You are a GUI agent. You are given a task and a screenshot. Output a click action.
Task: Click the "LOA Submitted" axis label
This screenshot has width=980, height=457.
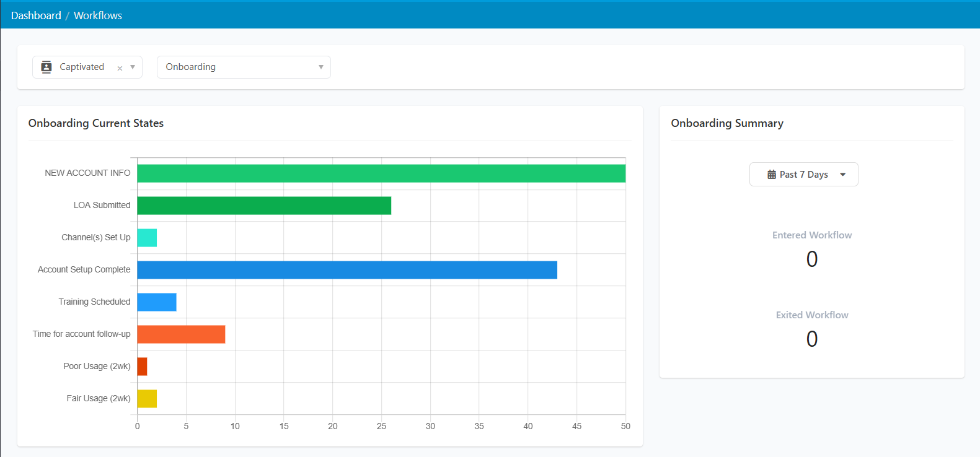[x=102, y=205]
